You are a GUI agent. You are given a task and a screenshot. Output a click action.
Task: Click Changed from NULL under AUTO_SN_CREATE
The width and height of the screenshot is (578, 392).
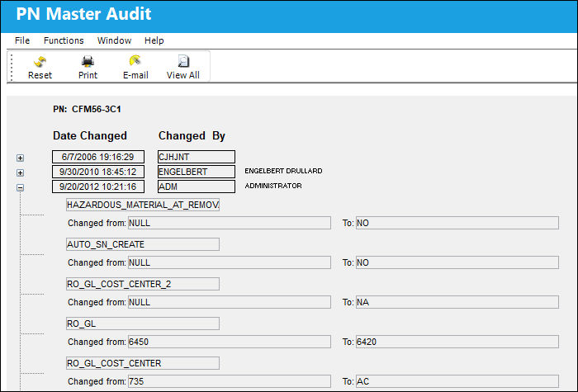point(230,262)
